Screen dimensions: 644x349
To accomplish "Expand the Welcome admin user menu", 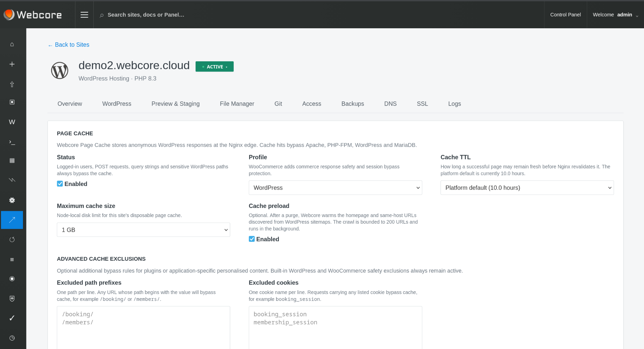I will [615, 15].
